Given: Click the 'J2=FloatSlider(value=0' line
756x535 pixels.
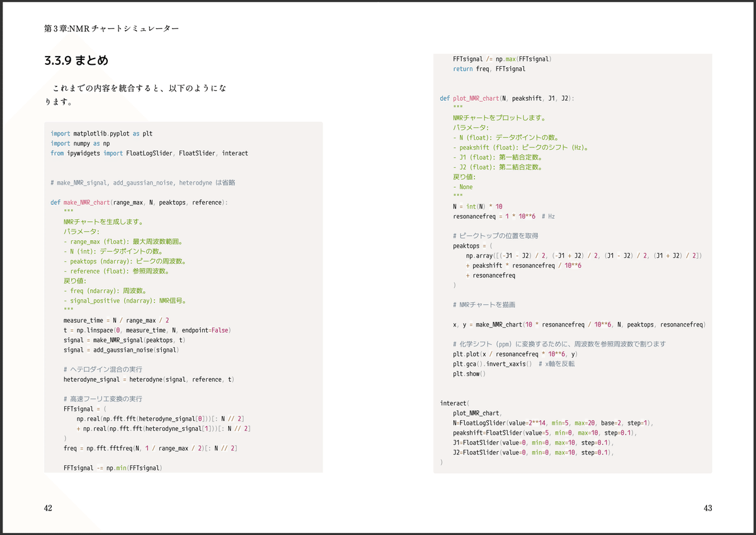Looking at the screenshot, I should point(534,452).
